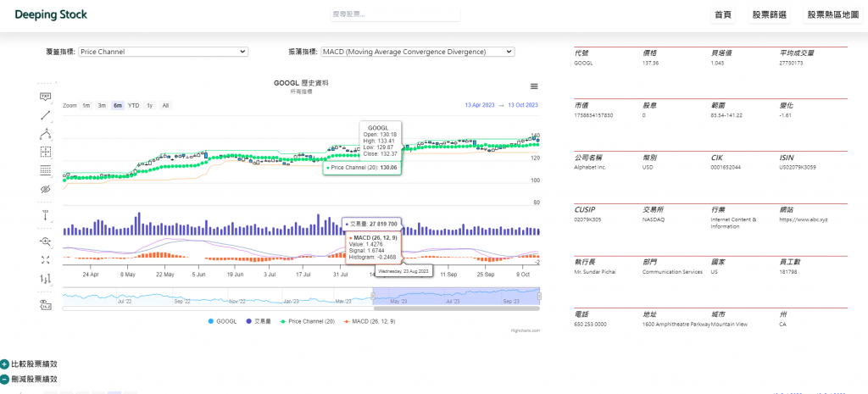This screenshot has height=394, width=868.
Task: Click the full screen arrows icon
Action: 46,259
